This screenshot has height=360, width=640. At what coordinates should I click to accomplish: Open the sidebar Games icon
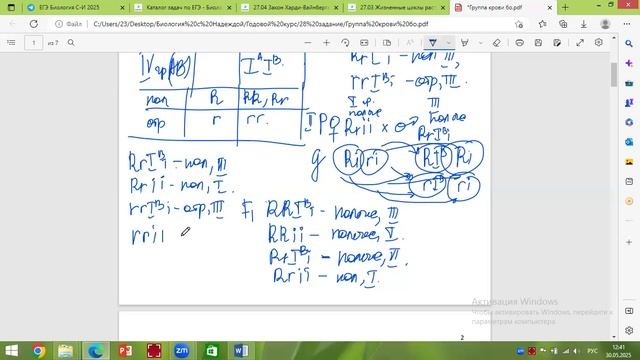[629, 102]
